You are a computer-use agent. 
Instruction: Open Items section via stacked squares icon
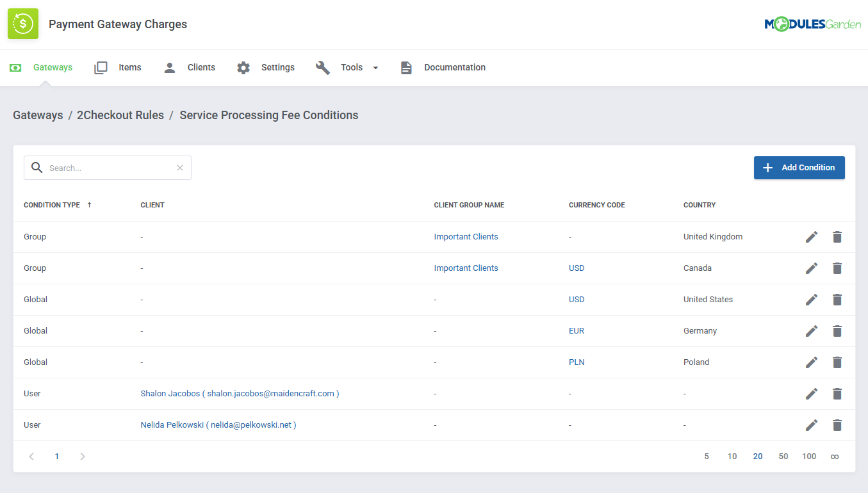pyautogui.click(x=101, y=67)
